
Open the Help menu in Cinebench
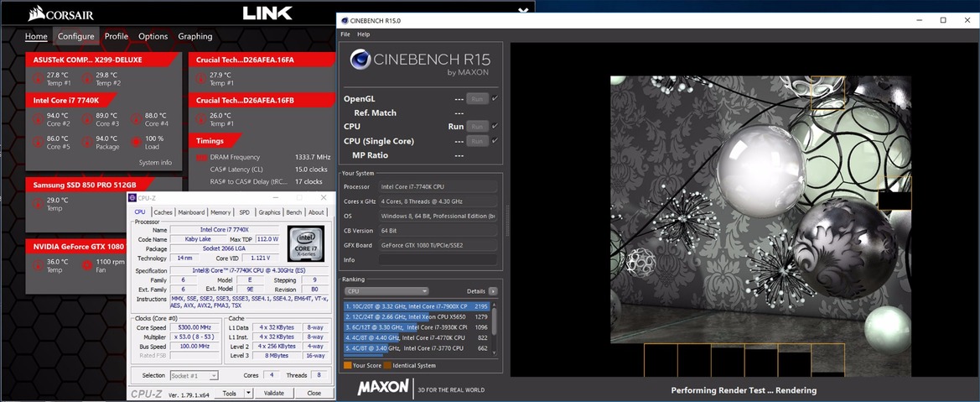(x=363, y=34)
